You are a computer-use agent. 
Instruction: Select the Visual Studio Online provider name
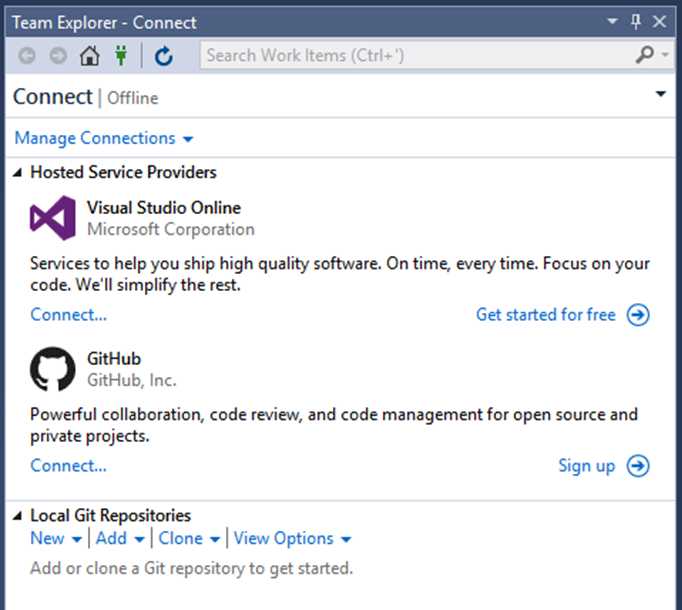(x=164, y=208)
